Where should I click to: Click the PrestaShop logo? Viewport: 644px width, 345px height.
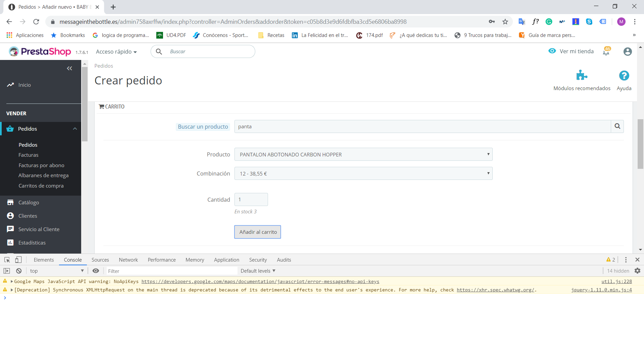click(x=40, y=52)
